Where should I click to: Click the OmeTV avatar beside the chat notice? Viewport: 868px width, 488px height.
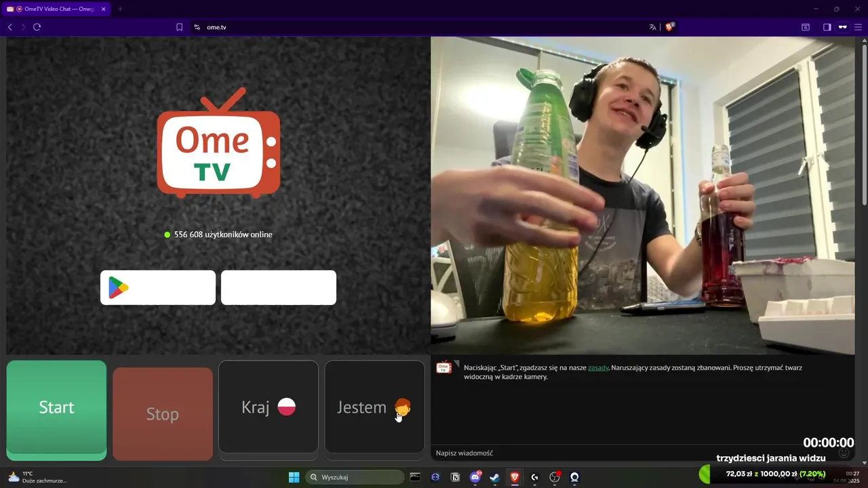click(443, 367)
